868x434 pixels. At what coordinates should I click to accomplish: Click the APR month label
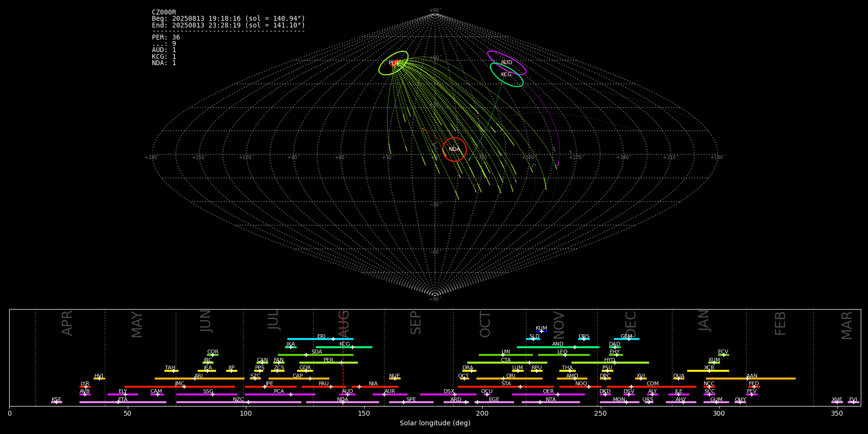point(67,323)
